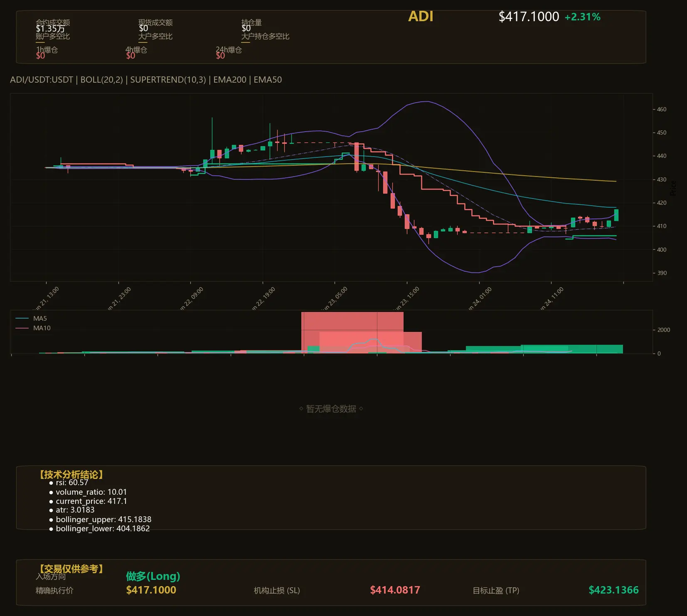The width and height of the screenshot is (687, 616).
Task: Click the latest green candlestick near 417
Action: [616, 215]
